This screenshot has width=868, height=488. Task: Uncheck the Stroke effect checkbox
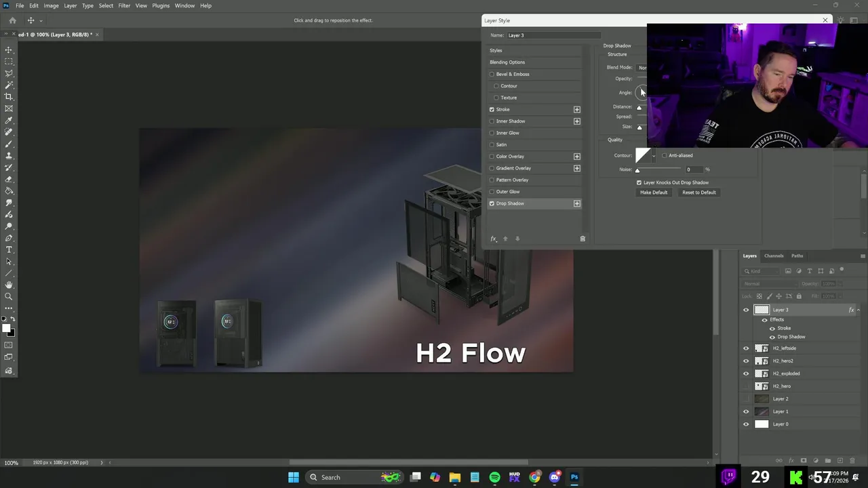coord(492,109)
